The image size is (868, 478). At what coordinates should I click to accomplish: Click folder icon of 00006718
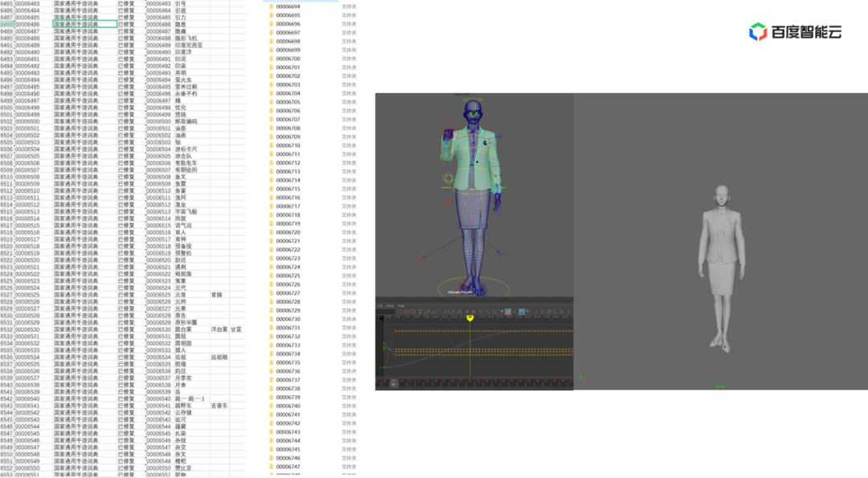point(272,214)
